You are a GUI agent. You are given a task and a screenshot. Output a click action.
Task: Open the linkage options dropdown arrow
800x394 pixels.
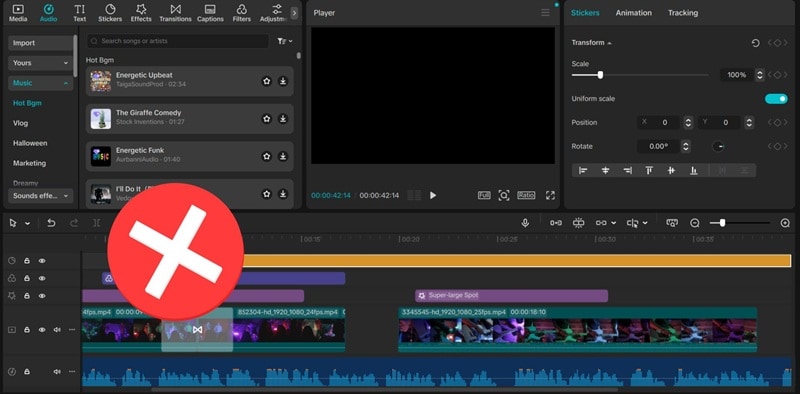[613, 224]
